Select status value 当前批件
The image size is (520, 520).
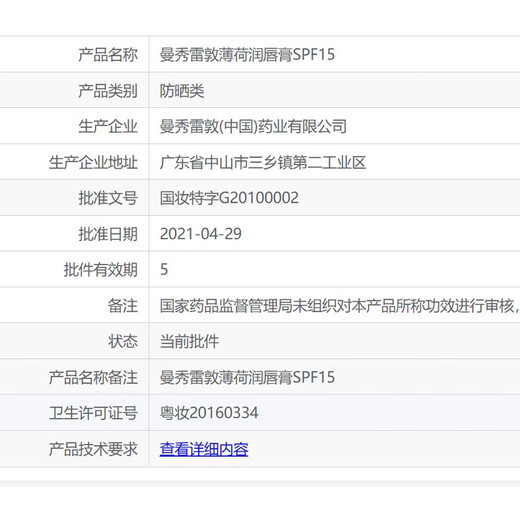pos(189,341)
